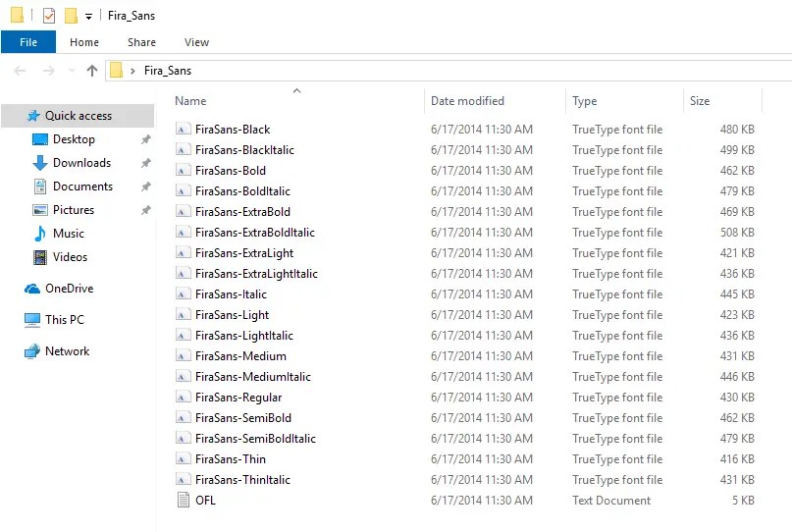This screenshot has height=532, width=792.
Task: Select the FiraSans-SemiBoldItalic file name
Action: coord(255,439)
